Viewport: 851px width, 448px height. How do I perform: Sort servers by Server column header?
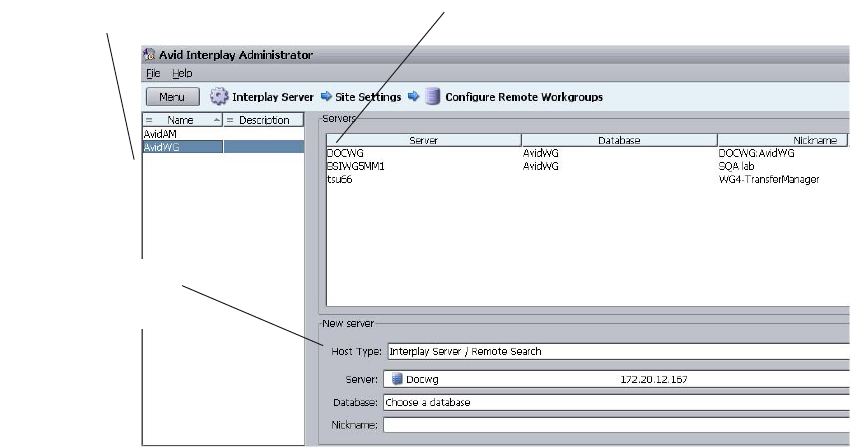[423, 140]
